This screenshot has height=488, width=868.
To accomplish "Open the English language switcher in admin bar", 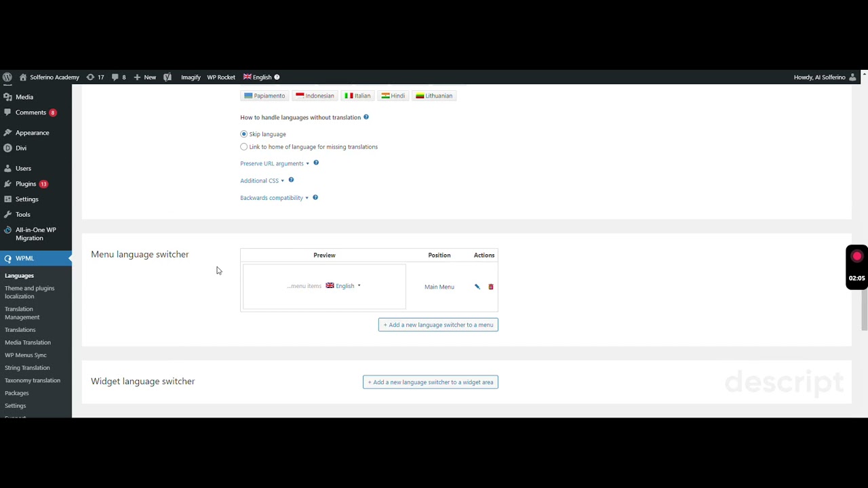I will 258,77.
